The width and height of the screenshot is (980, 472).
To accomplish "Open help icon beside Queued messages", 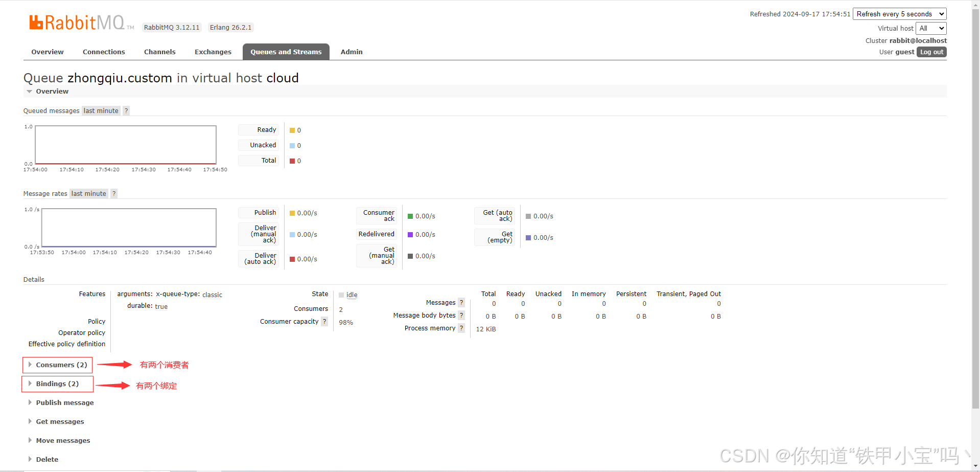I will click(126, 110).
